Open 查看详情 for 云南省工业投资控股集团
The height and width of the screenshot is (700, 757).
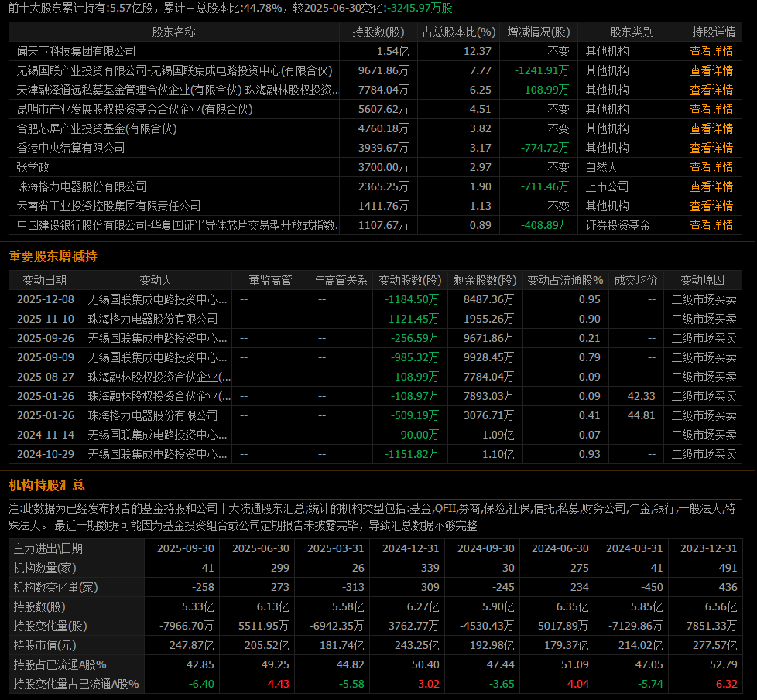[x=711, y=206]
